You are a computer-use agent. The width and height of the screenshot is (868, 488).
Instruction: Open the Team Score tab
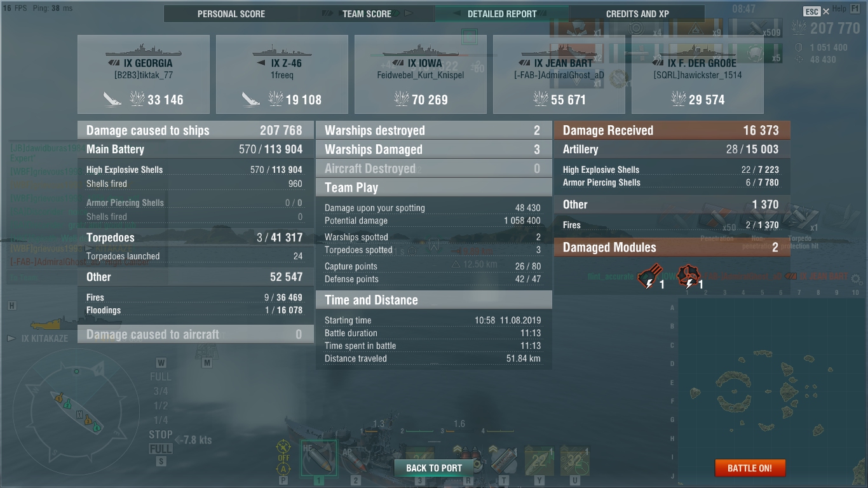[367, 14]
